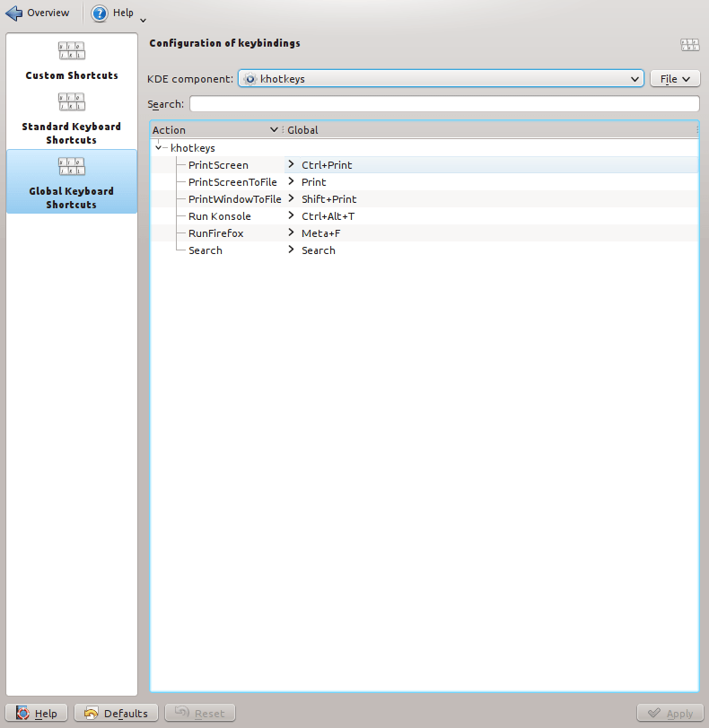Click the Help button at the bottom

point(36,713)
